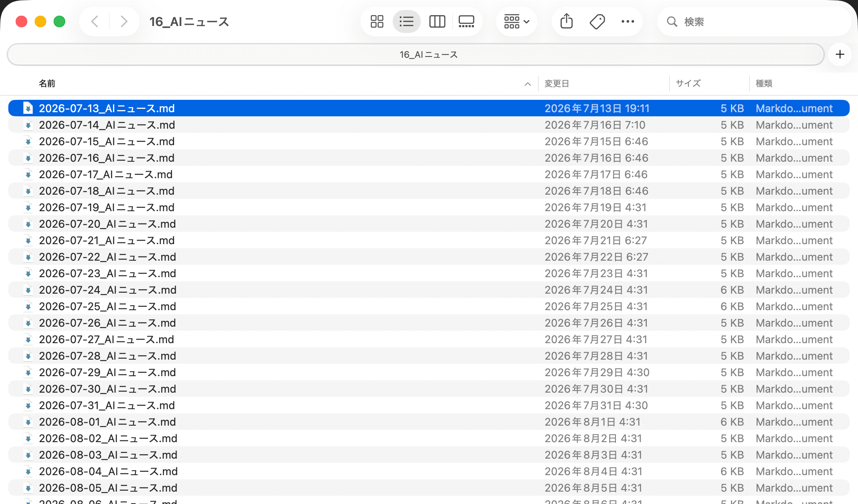
Task: Select file 2026-07-15_AIニュース.md
Action: pos(429,141)
